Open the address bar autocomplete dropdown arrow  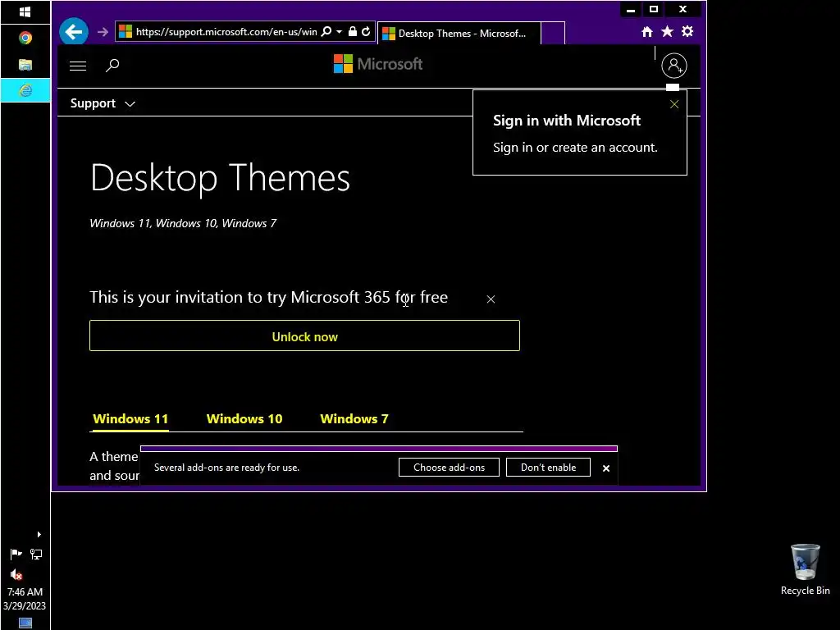(x=339, y=32)
